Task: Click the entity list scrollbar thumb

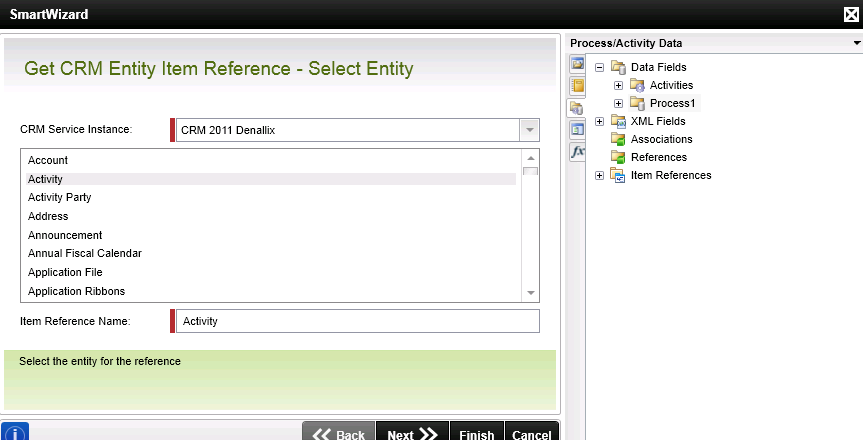Action: tap(531, 171)
